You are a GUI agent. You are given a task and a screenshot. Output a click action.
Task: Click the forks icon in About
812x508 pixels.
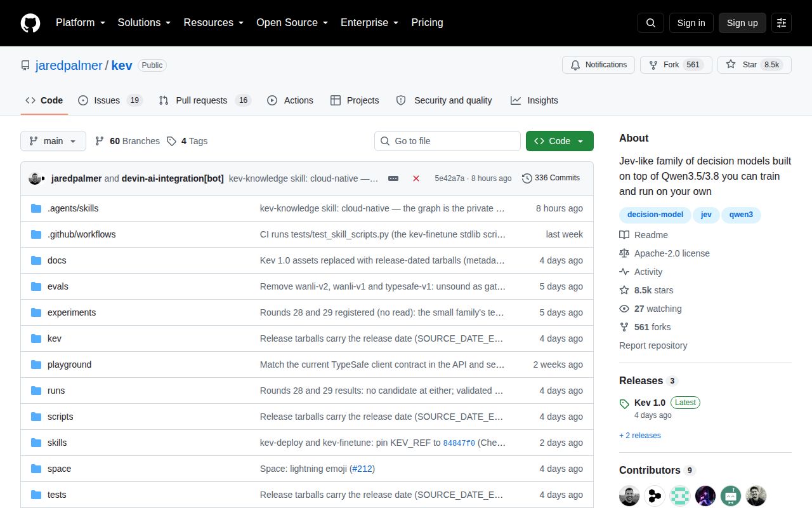(624, 327)
